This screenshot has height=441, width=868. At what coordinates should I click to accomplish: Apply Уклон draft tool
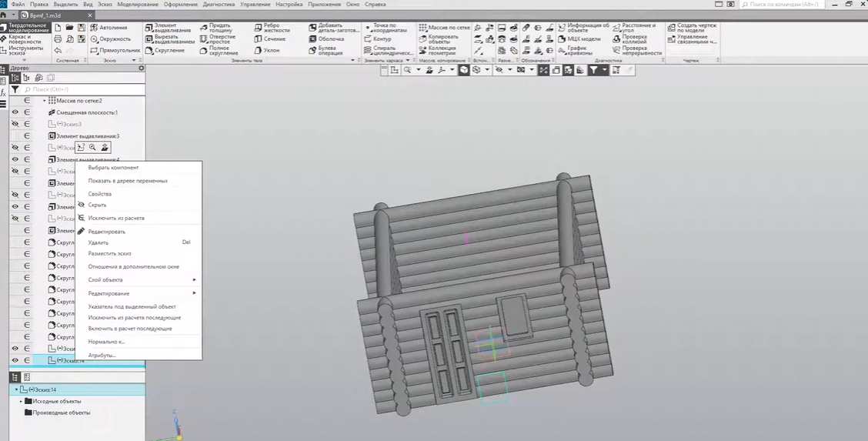point(266,50)
